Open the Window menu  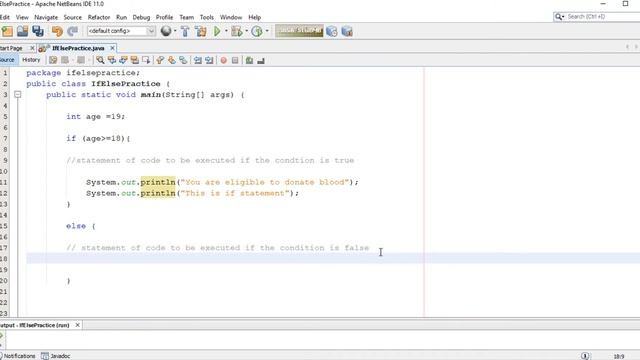[x=231, y=17]
